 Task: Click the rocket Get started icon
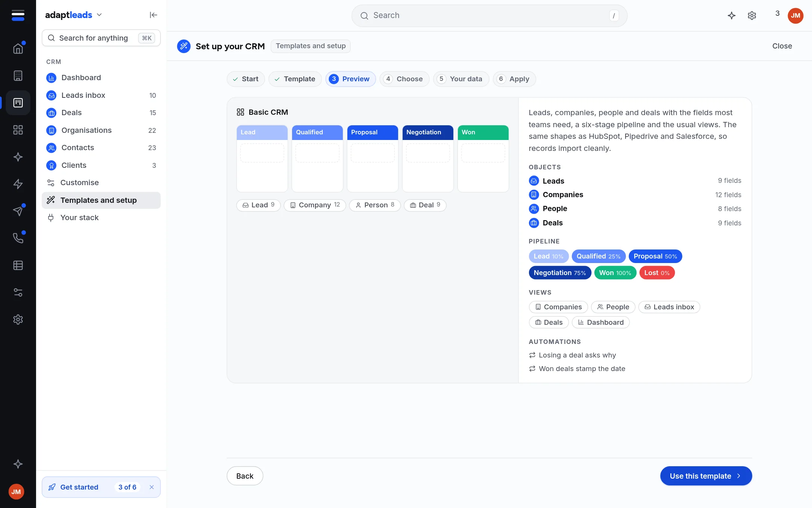pyautogui.click(x=52, y=487)
